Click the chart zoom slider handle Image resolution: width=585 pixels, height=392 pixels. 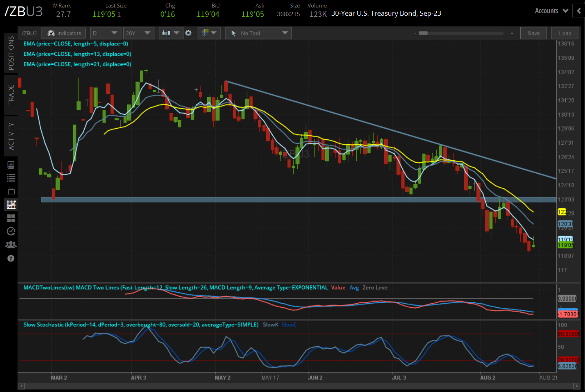coord(423,33)
